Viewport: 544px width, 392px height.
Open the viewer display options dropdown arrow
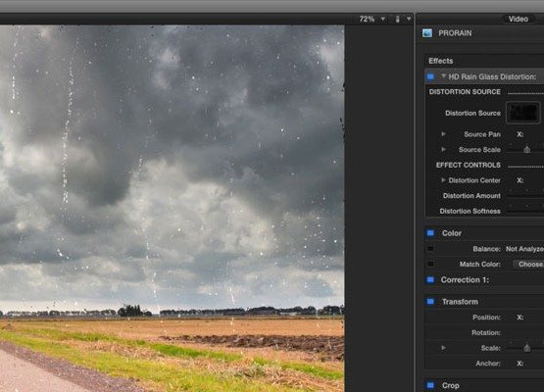409,19
